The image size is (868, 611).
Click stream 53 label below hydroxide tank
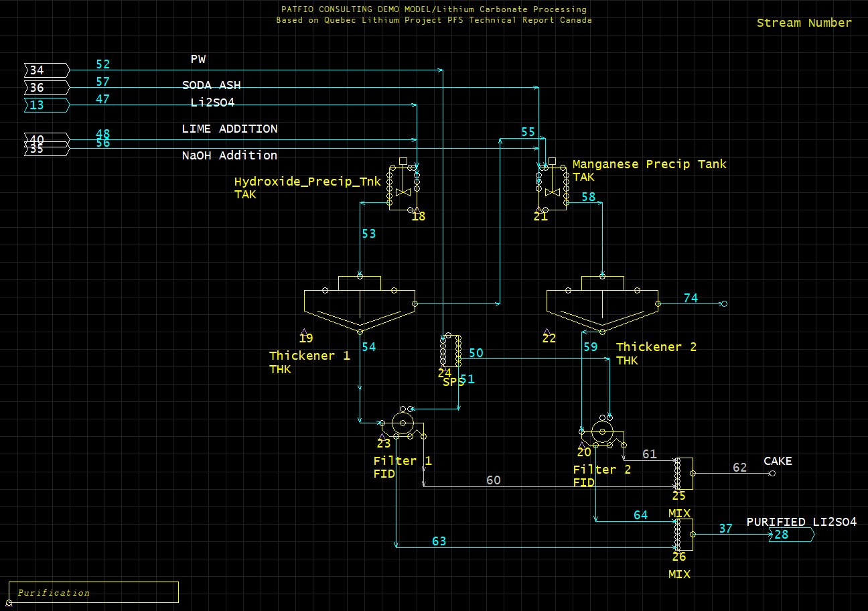pyautogui.click(x=368, y=234)
